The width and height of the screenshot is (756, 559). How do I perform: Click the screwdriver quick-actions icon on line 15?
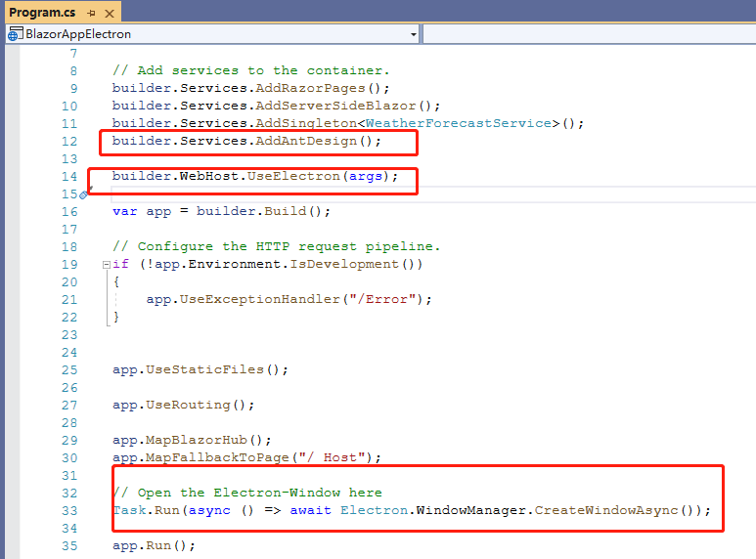(x=85, y=193)
